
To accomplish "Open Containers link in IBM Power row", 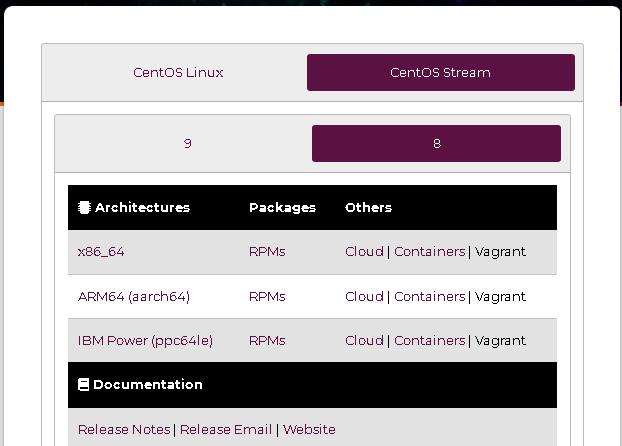I will [429, 341].
